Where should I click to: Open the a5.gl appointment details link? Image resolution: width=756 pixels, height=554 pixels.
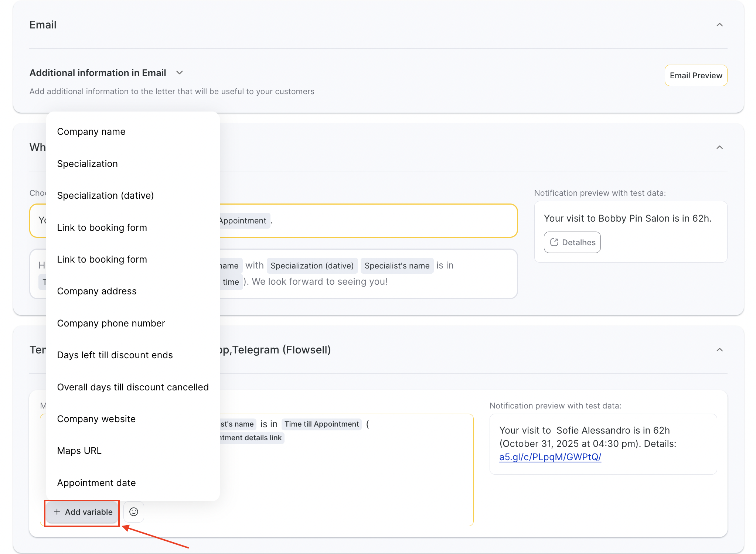tap(550, 457)
